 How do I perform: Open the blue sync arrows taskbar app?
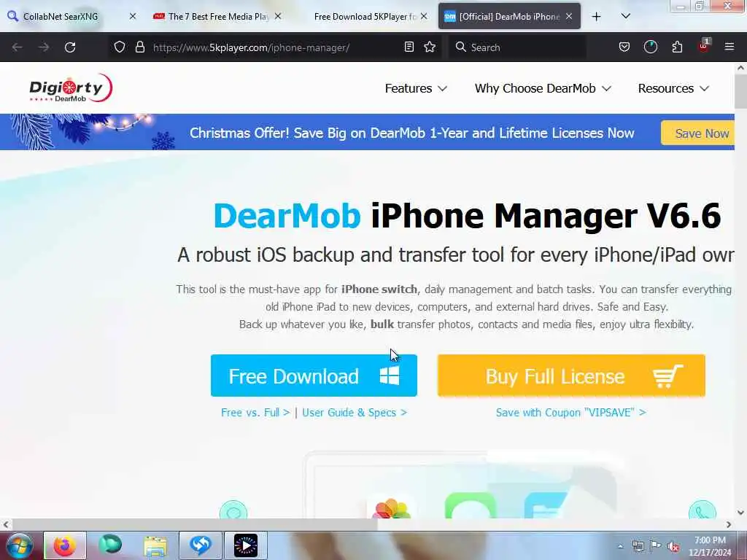pos(200,545)
